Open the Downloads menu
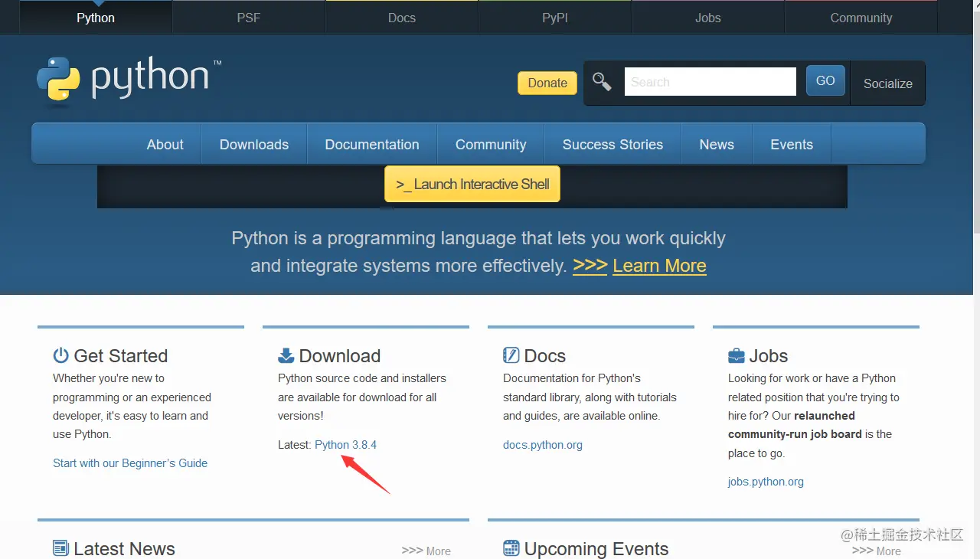Viewport: 980px width, 559px height. coord(254,144)
